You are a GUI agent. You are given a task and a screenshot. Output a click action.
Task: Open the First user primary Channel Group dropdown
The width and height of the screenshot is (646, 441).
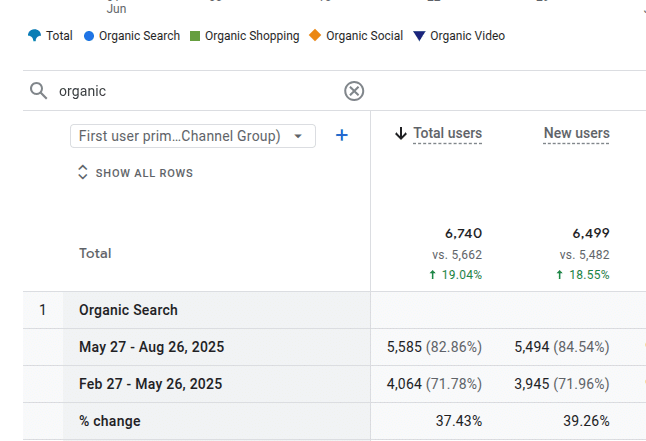[193, 136]
